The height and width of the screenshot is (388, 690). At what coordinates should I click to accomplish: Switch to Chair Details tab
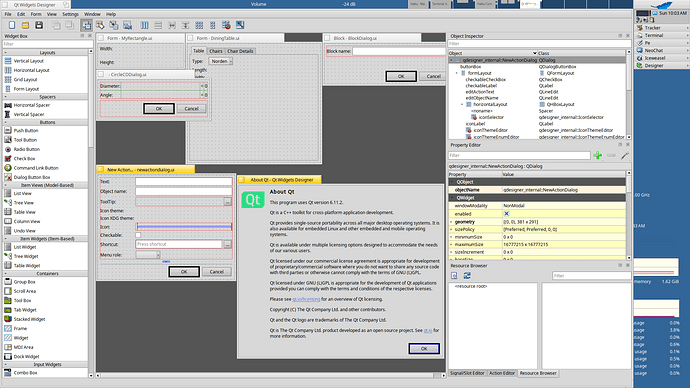click(x=240, y=51)
